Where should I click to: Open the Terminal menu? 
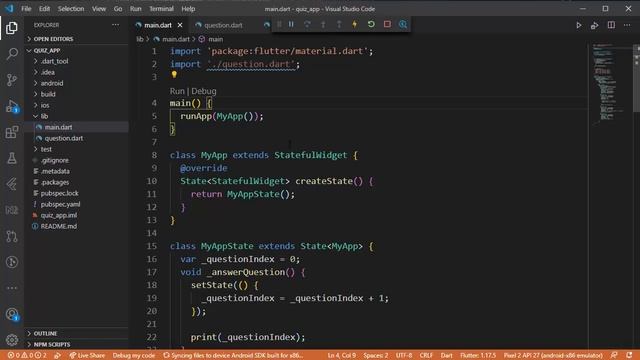(161, 9)
